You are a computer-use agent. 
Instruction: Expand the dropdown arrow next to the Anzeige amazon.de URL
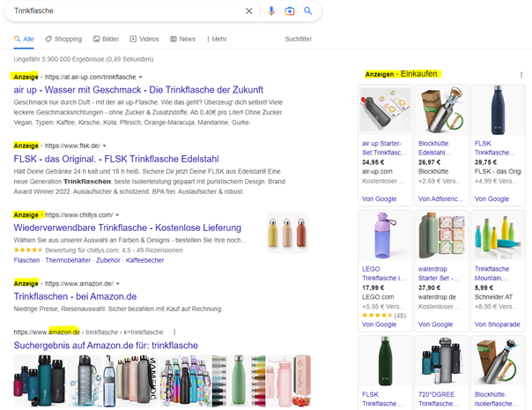coord(117,284)
